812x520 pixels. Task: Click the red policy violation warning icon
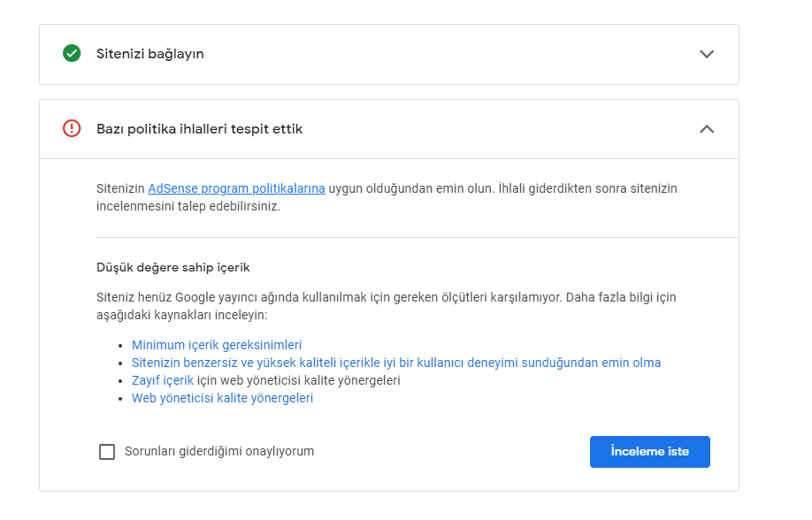tap(72, 128)
